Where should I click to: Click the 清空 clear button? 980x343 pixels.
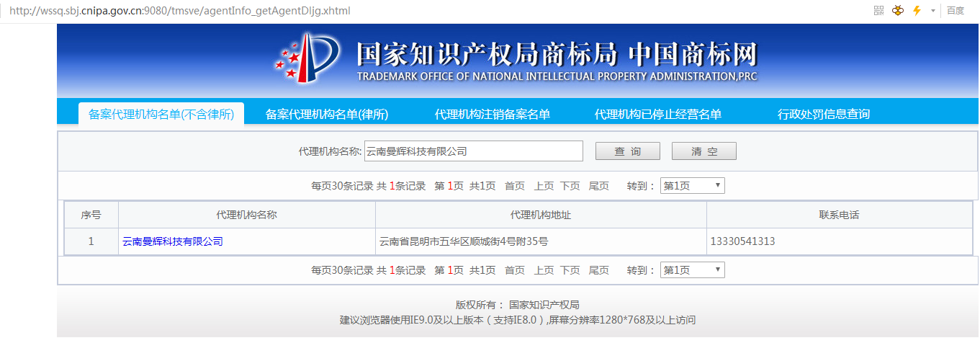704,151
